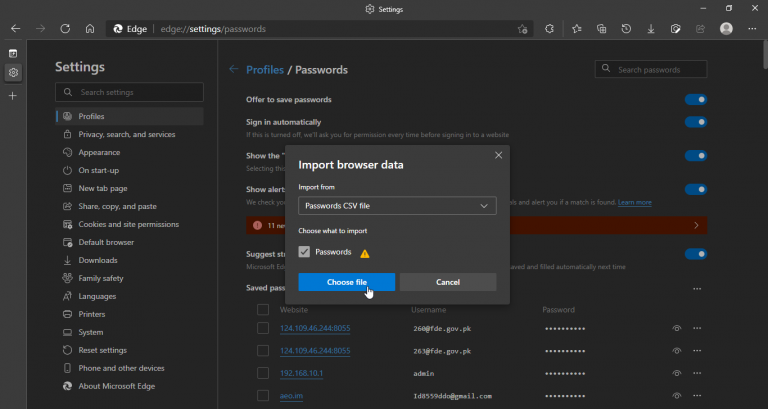Open Cookies and site permissions
The width and height of the screenshot is (768, 409).
[x=129, y=224]
